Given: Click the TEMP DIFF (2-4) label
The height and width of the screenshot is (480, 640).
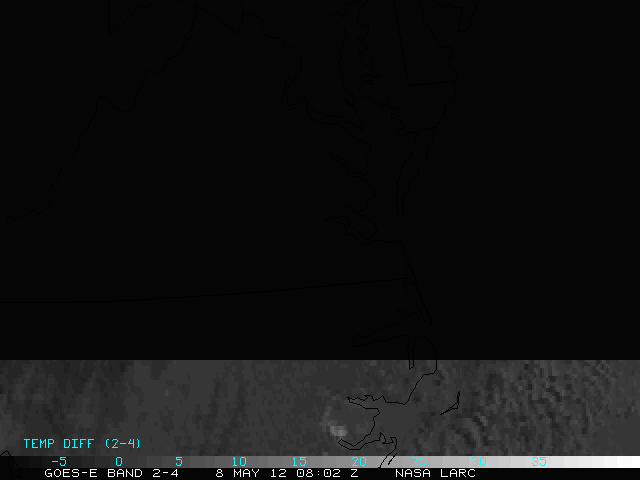Looking at the screenshot, I should point(82,443).
